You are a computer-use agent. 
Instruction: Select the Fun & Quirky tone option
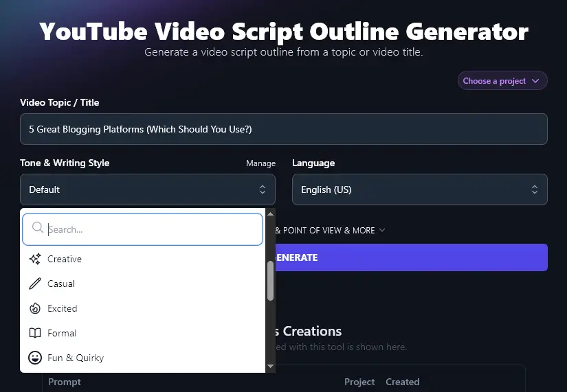pos(143,358)
